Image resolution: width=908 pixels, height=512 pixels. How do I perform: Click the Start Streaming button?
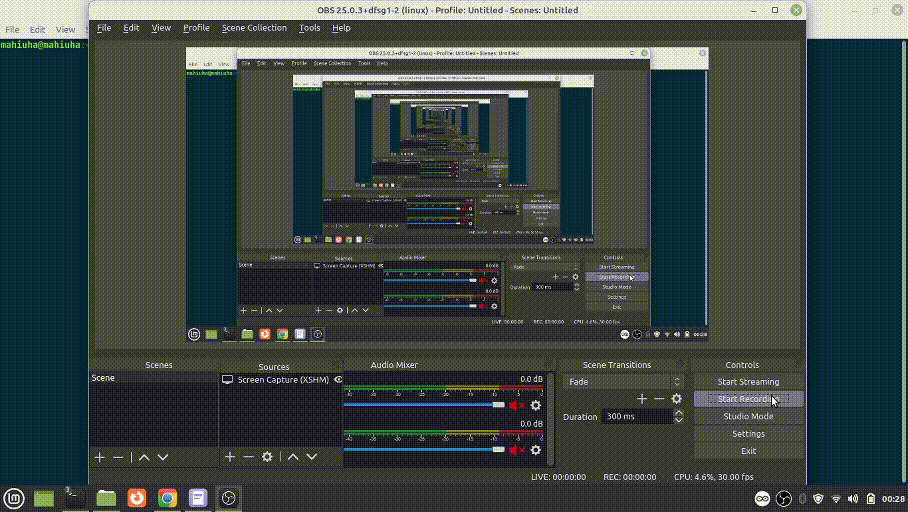(748, 382)
